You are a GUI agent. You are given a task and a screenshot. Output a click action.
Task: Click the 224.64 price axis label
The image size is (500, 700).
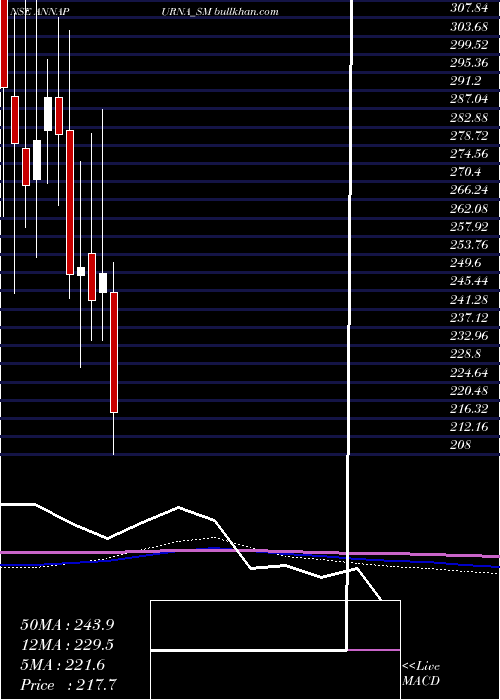click(x=469, y=372)
